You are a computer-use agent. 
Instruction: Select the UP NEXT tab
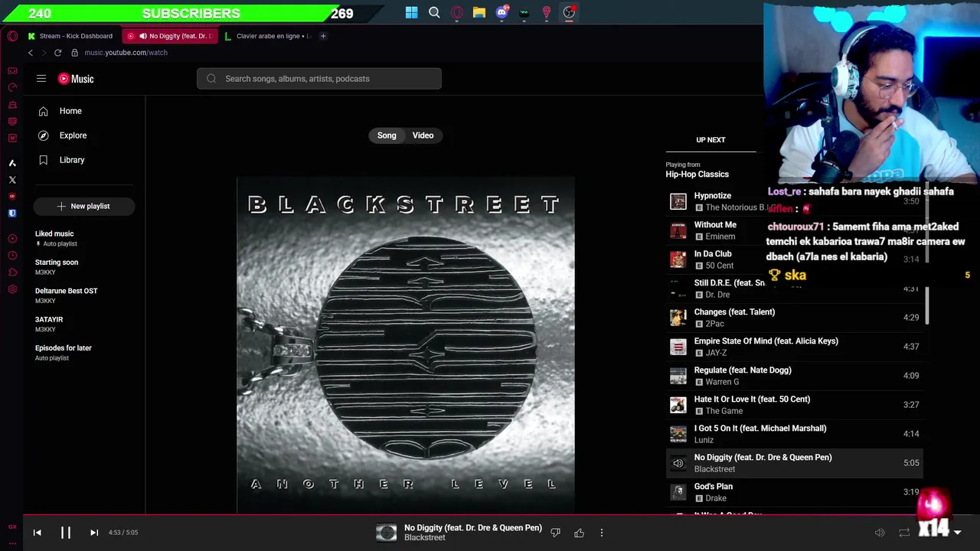click(710, 140)
